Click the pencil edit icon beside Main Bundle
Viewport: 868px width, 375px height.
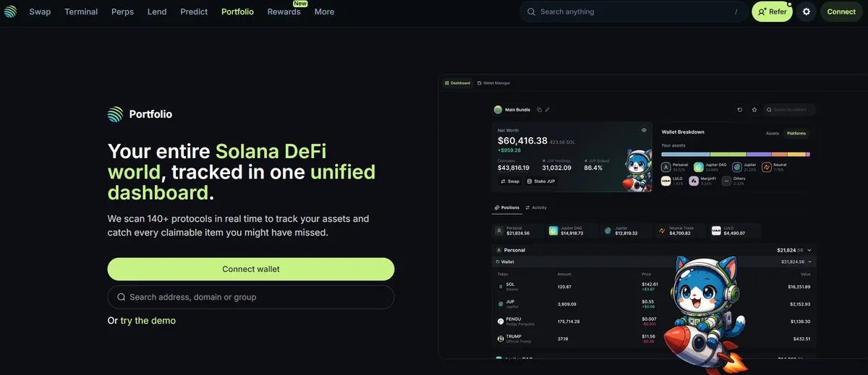pyautogui.click(x=548, y=110)
